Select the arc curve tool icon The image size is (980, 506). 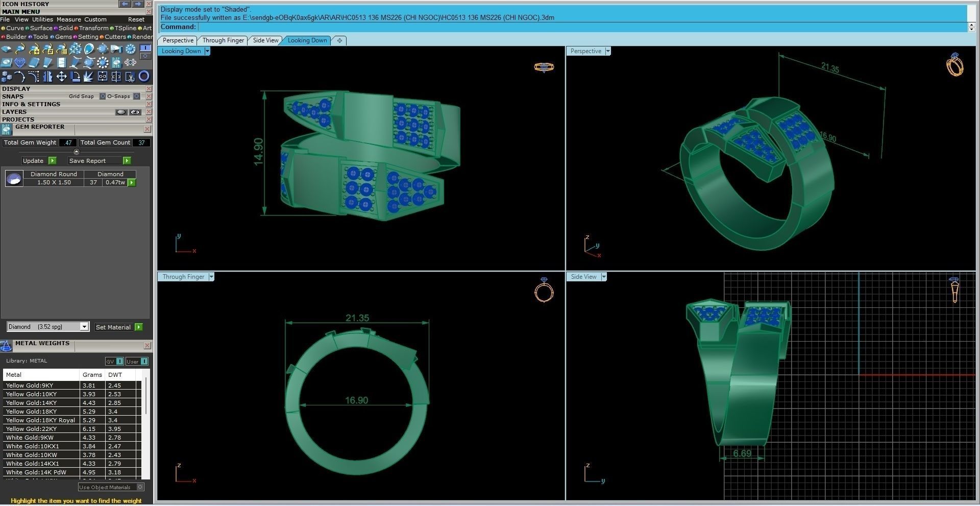point(20,77)
